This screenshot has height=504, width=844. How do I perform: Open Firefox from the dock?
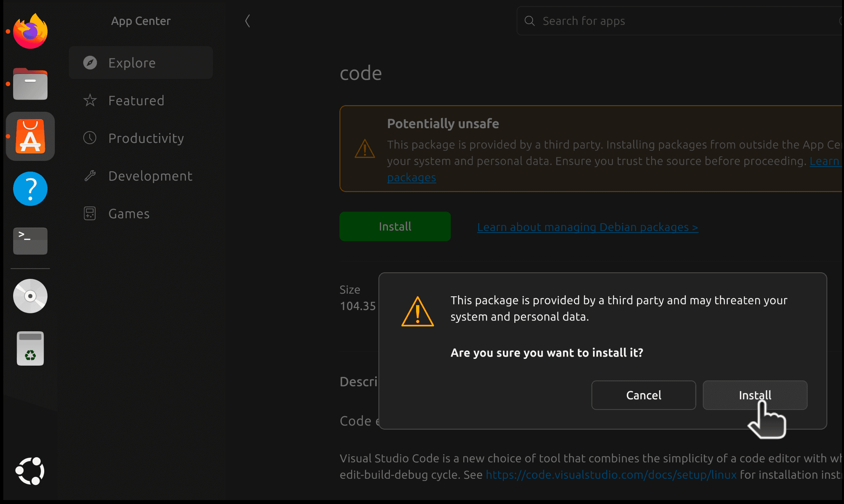coord(30,31)
